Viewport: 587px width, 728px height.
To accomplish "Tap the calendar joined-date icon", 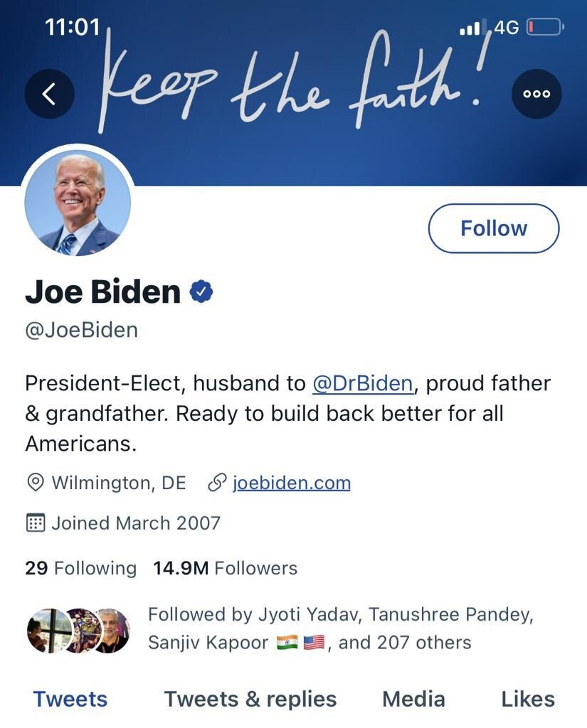I will 35,523.
